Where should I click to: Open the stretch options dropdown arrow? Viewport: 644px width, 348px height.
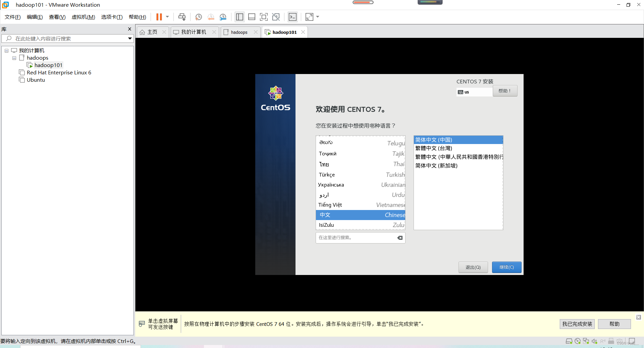318,17
